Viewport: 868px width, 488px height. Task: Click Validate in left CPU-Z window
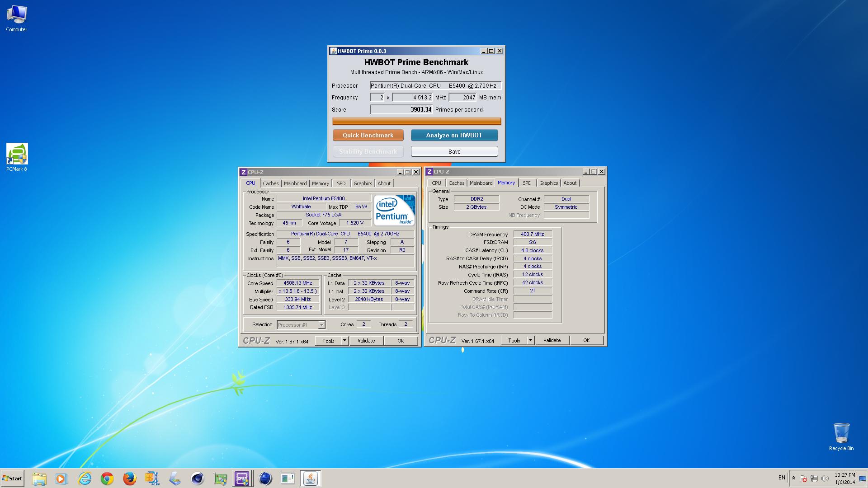(x=366, y=341)
